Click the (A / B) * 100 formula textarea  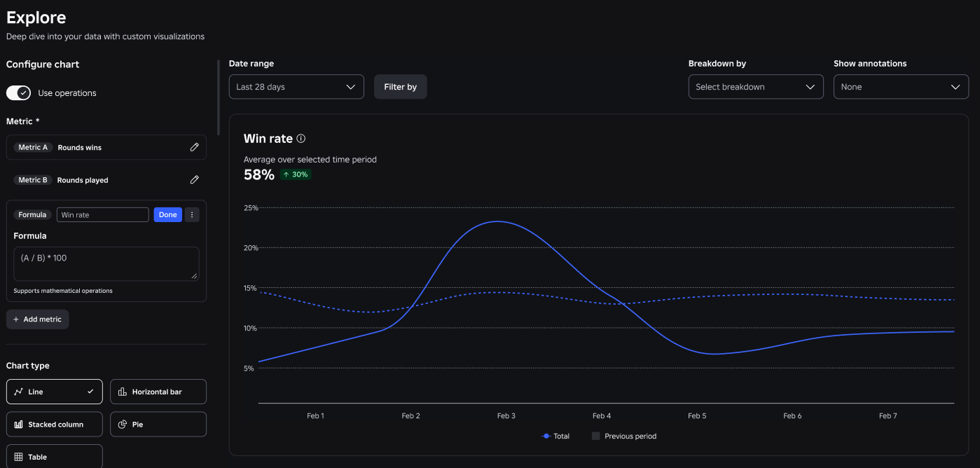coord(106,264)
